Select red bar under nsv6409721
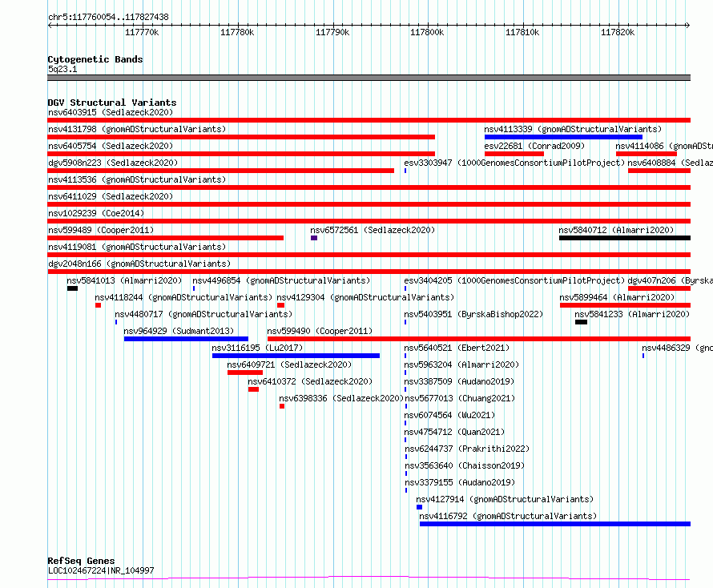The height and width of the screenshot is (588, 713). (x=245, y=373)
